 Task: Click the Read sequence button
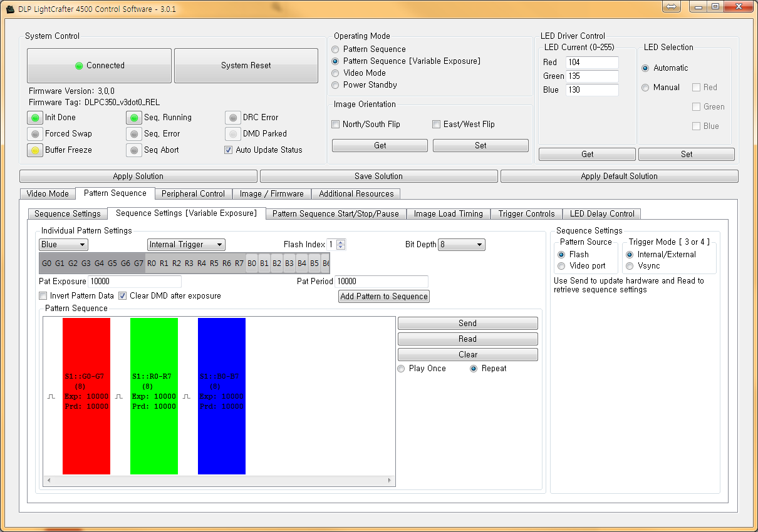pos(468,339)
